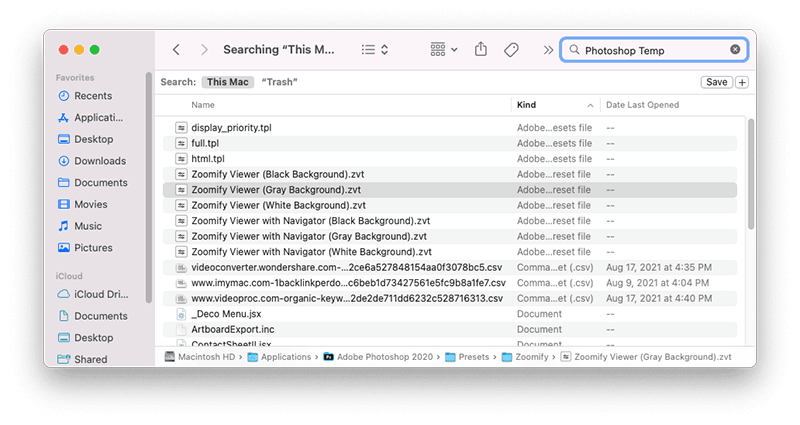Add search criteria with plus button
The width and height of the screenshot is (800, 425).
tap(742, 82)
